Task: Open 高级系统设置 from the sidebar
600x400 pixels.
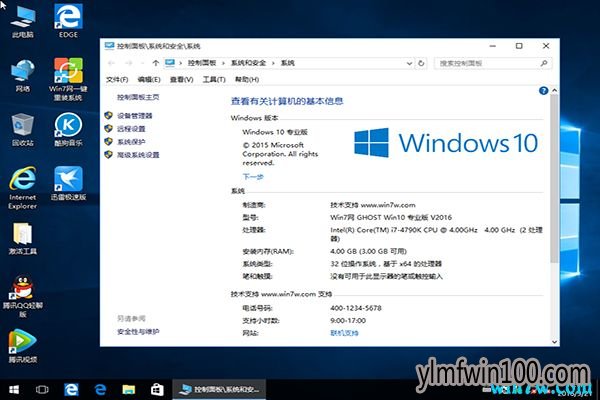Action: point(138,155)
